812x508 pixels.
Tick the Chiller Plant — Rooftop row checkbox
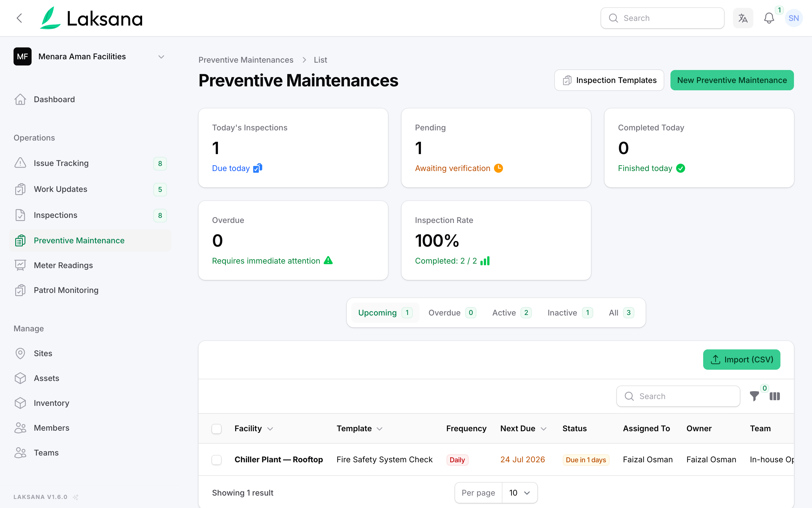point(217,460)
